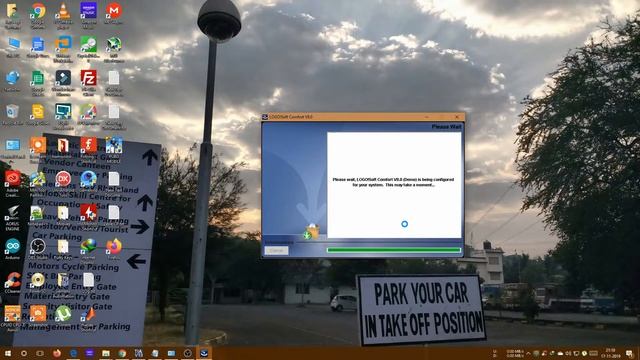Open taskbar clock and date
This screenshot has width=640, height=360.
pos(610,353)
